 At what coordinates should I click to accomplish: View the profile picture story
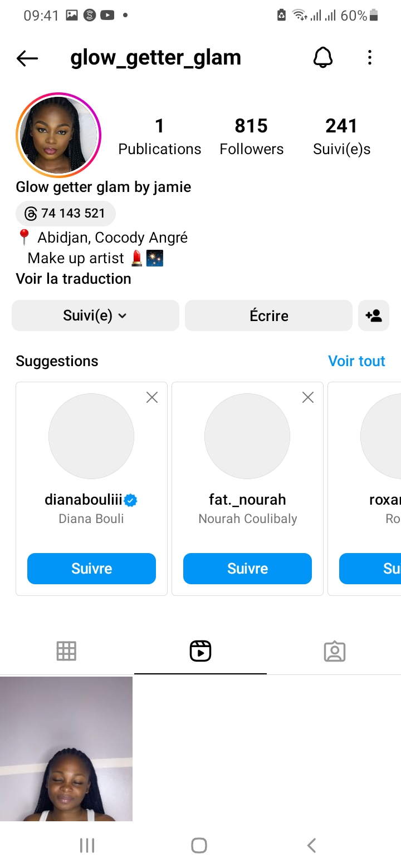click(x=58, y=135)
